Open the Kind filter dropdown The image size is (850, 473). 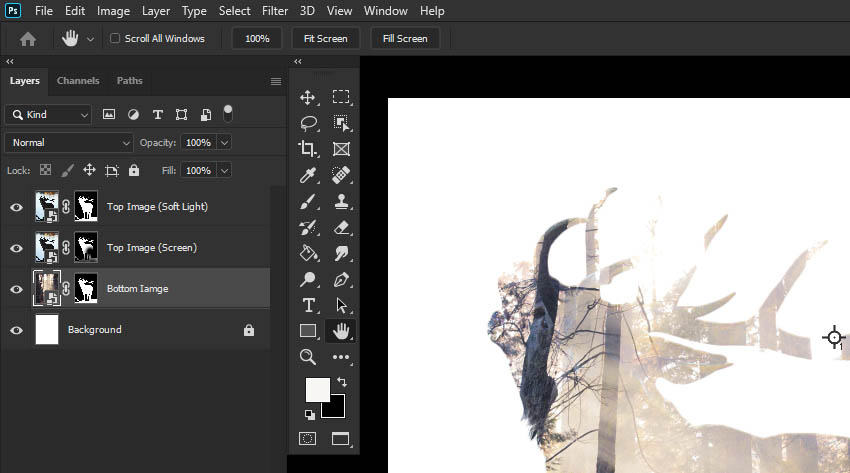click(x=48, y=114)
